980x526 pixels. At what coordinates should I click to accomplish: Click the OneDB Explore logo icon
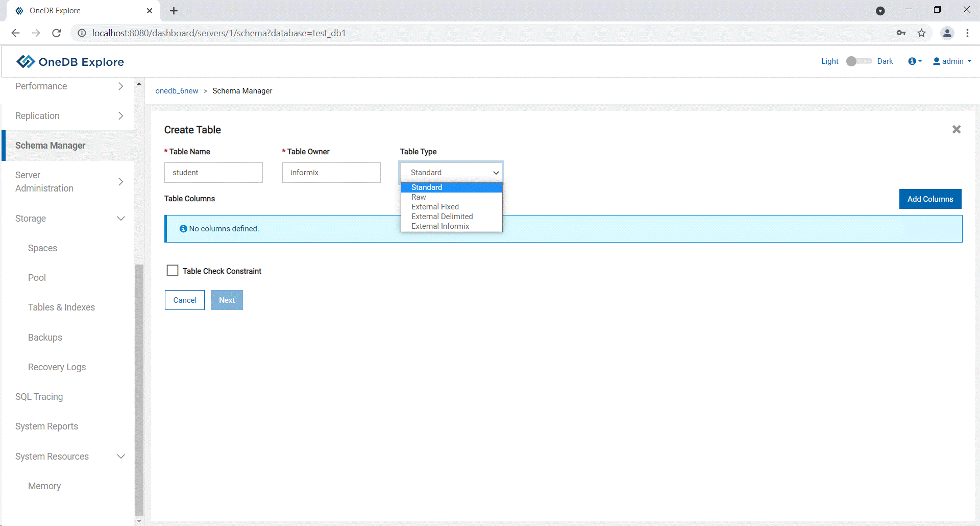[x=26, y=62]
